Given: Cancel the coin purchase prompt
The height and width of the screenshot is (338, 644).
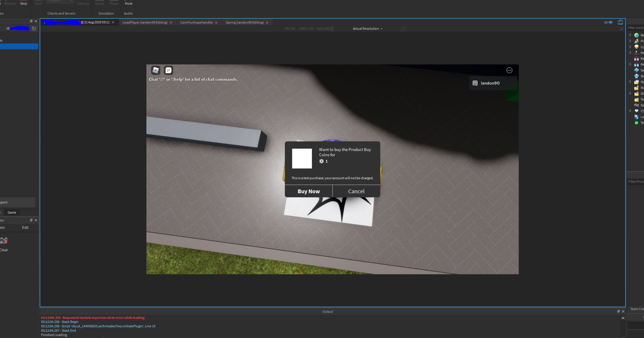Looking at the screenshot, I should (x=356, y=191).
